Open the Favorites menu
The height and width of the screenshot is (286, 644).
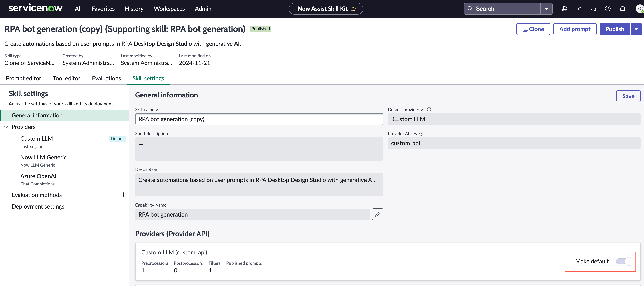click(103, 9)
